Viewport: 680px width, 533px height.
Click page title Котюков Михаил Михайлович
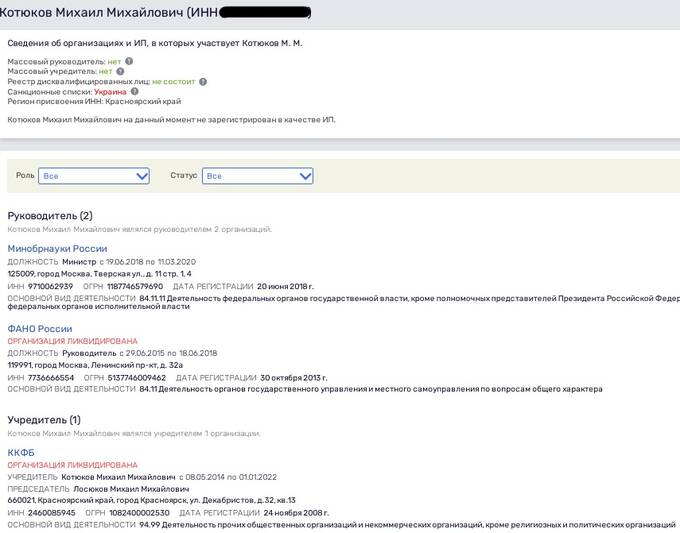point(92,12)
